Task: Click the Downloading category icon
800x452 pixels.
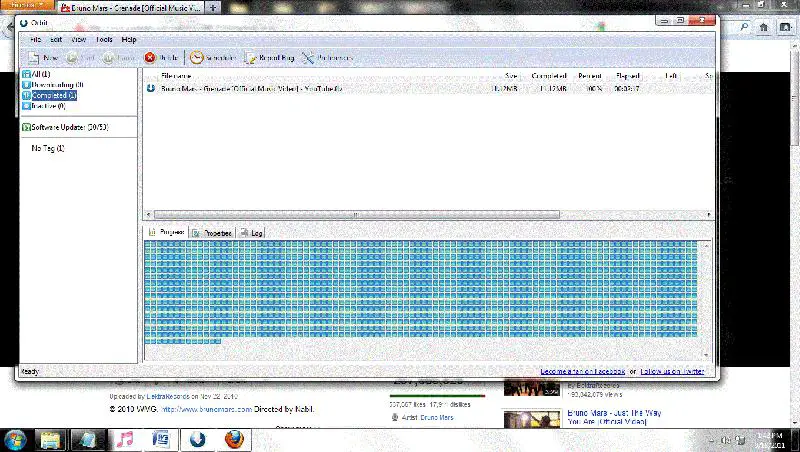Action: pos(27,85)
